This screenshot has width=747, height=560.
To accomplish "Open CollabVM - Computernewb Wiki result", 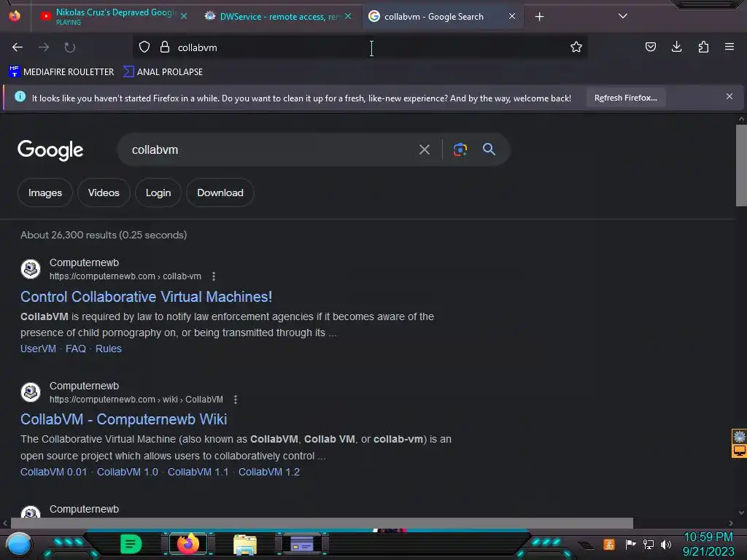I will [x=124, y=419].
